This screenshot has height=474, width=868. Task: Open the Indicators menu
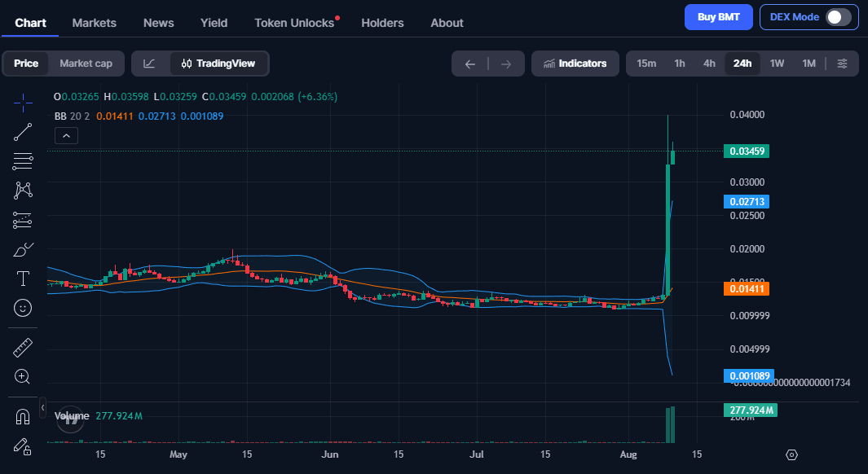[575, 64]
